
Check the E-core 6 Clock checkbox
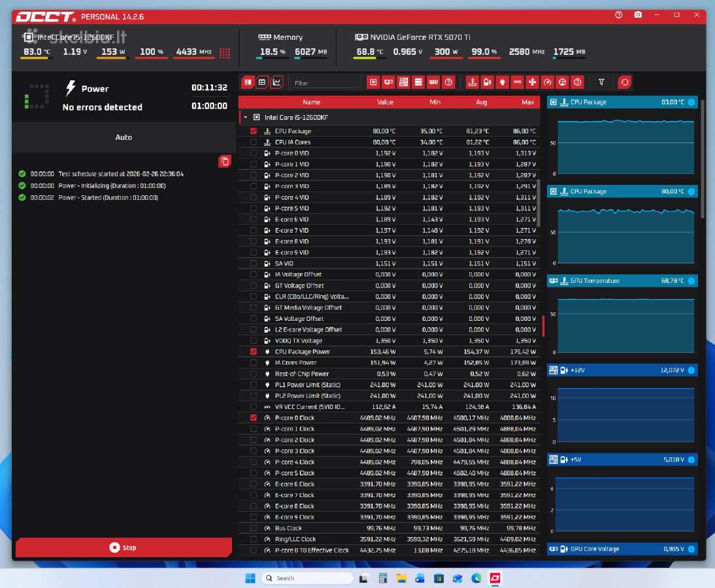click(254, 484)
